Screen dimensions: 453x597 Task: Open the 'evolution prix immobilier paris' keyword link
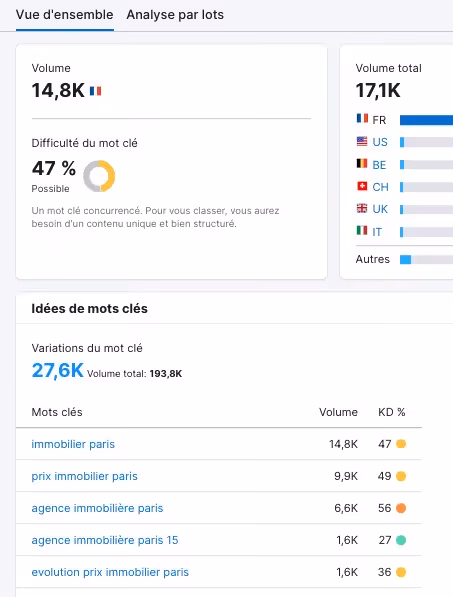pos(110,572)
